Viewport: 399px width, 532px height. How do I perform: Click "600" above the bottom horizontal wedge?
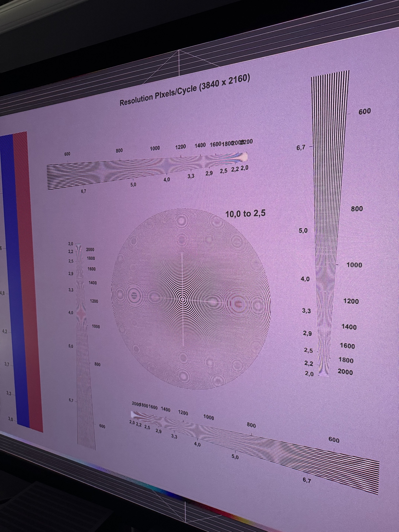334,440
